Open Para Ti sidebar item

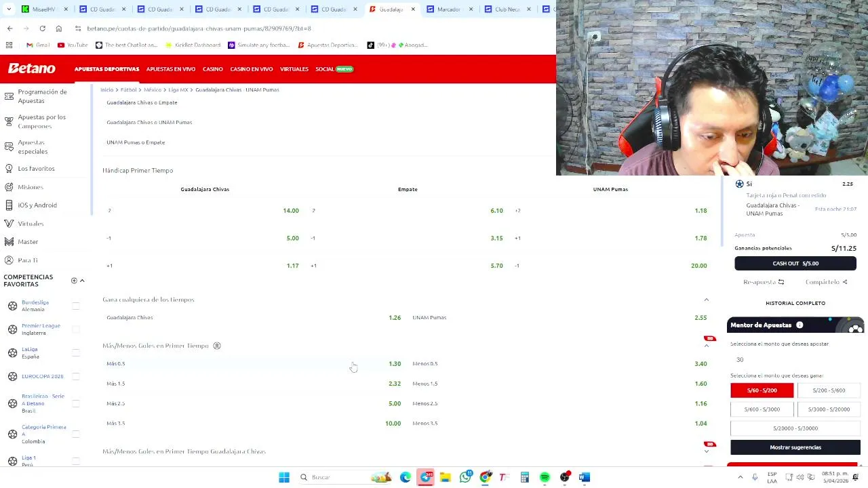(28, 260)
